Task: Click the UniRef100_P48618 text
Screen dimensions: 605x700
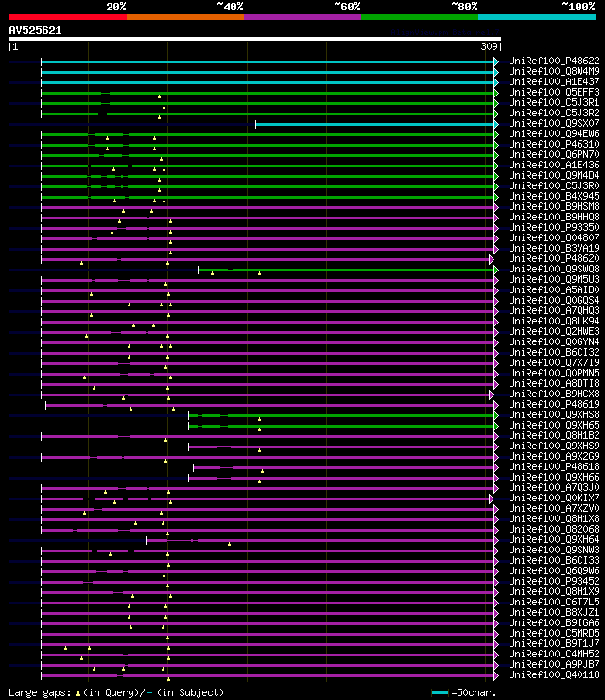Action: pos(554,467)
